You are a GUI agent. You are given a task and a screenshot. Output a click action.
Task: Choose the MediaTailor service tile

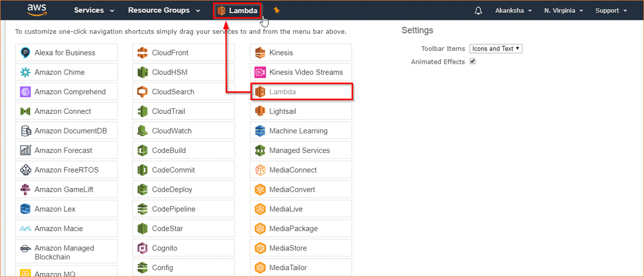301,268
